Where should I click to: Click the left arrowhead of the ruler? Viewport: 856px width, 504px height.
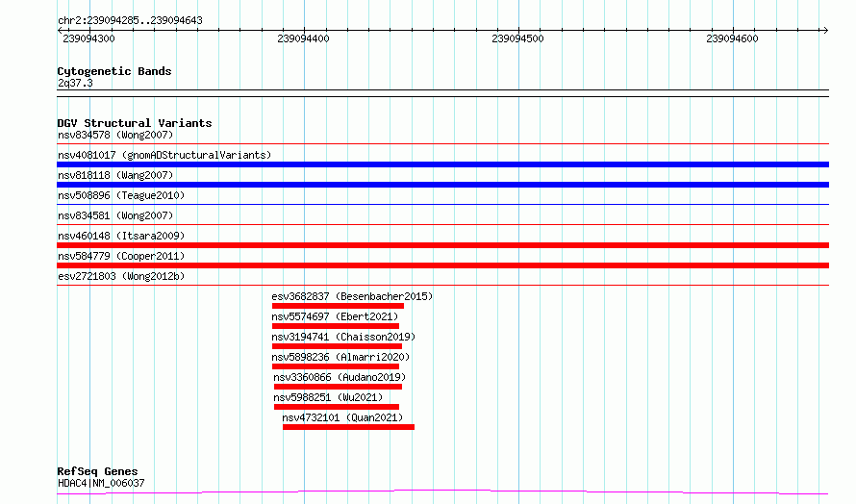(60, 31)
